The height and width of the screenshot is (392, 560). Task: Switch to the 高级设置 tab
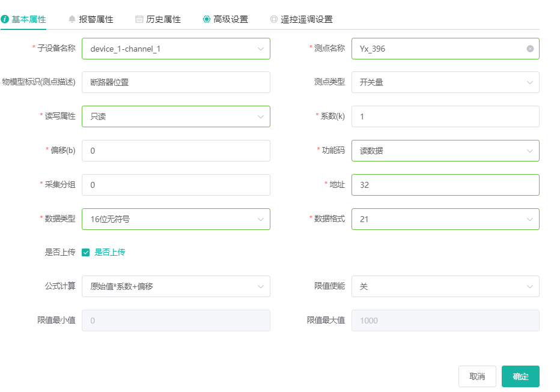click(225, 19)
